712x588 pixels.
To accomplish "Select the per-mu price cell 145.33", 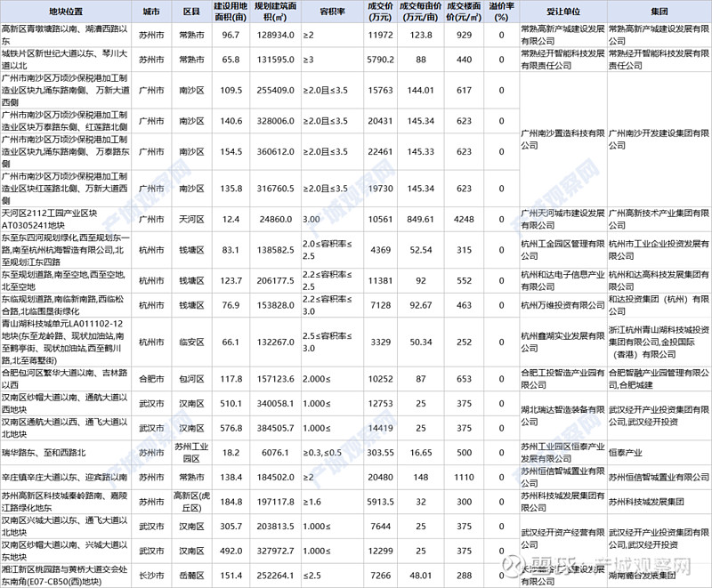I will (x=421, y=151).
